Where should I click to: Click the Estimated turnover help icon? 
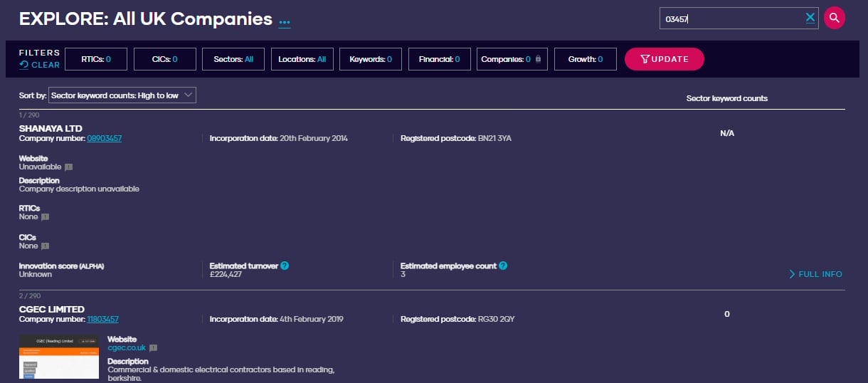click(285, 266)
